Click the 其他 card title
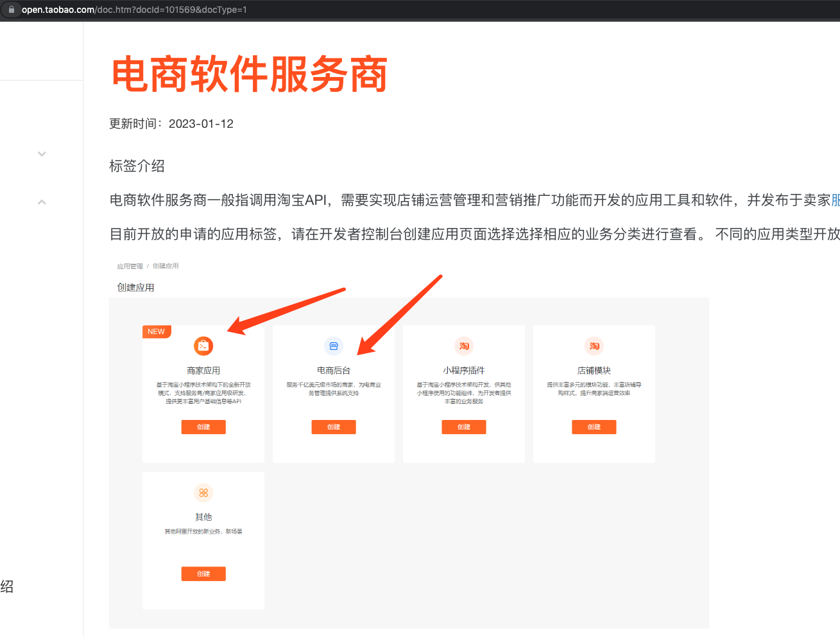This screenshot has height=637, width=840. click(x=203, y=517)
